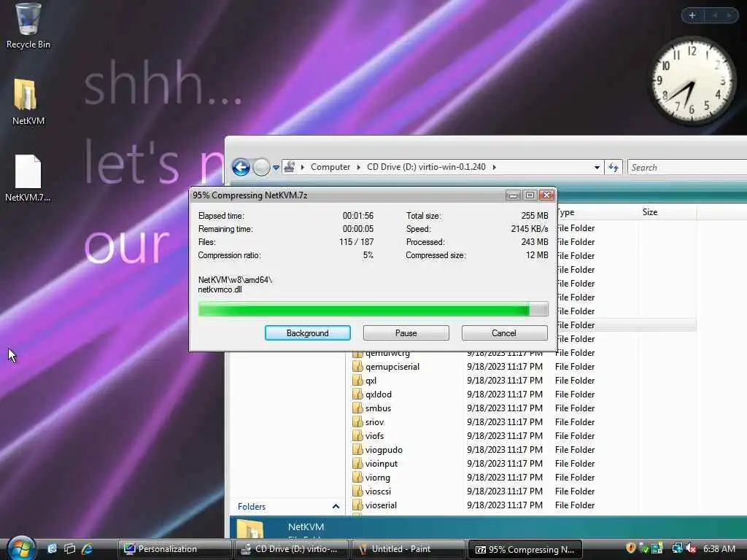The image size is (747, 560).
Task: Open the Recycle Bin desktop icon
Action: (28, 25)
